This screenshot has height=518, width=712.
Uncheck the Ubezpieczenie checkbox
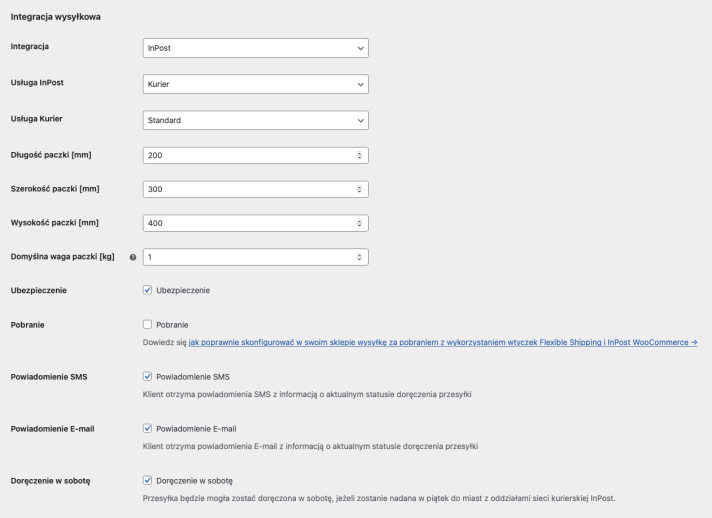click(148, 290)
